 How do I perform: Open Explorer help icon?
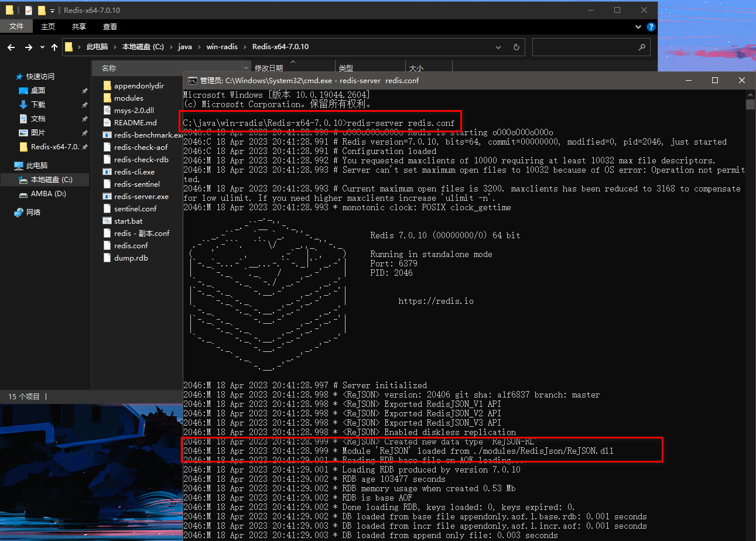pyautogui.click(x=651, y=27)
